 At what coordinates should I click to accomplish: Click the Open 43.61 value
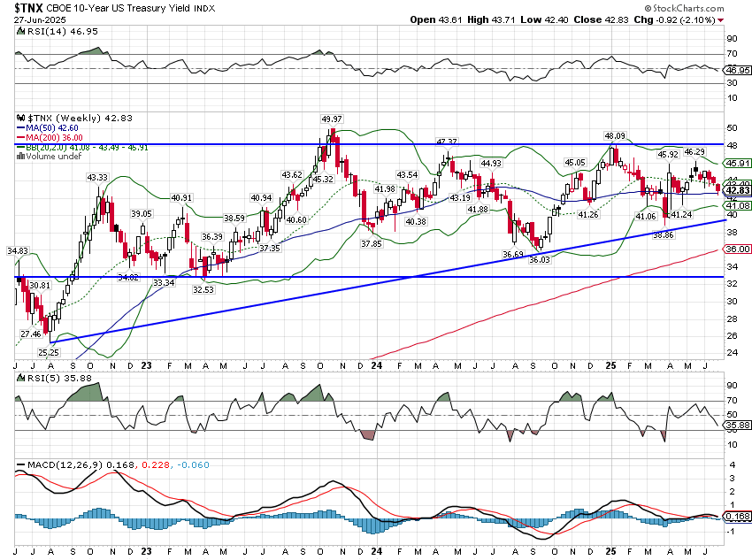pos(436,19)
